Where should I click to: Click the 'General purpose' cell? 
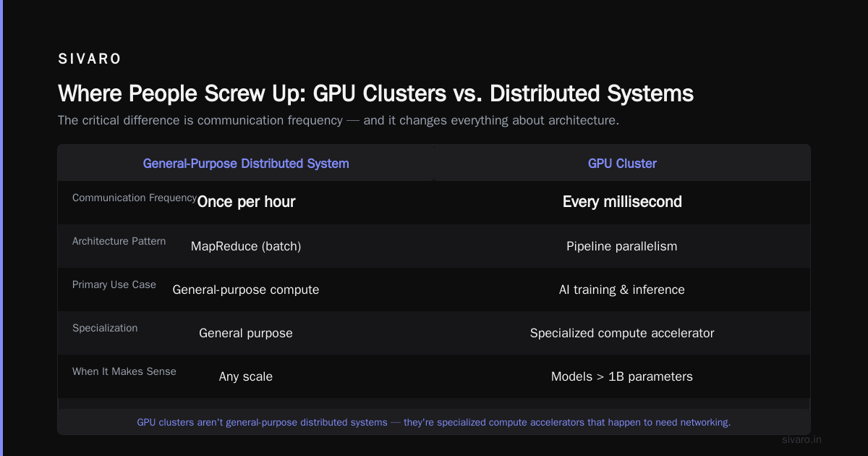coord(246,333)
